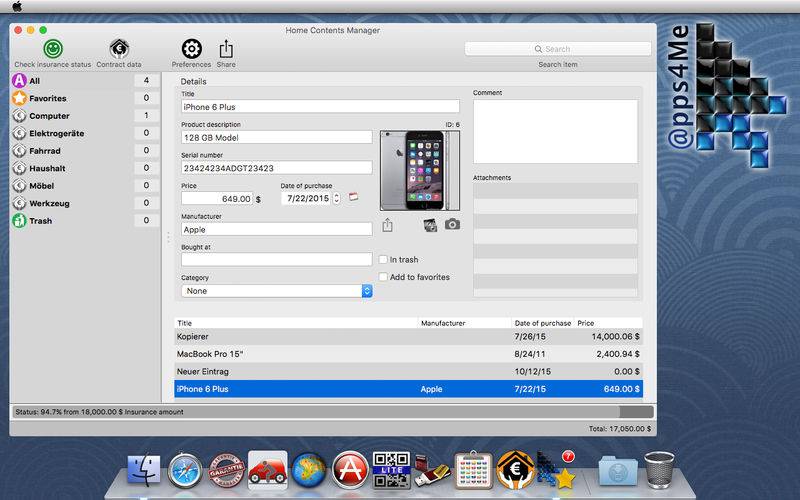
Task: Open Finder in the Dock
Action: coord(143,470)
